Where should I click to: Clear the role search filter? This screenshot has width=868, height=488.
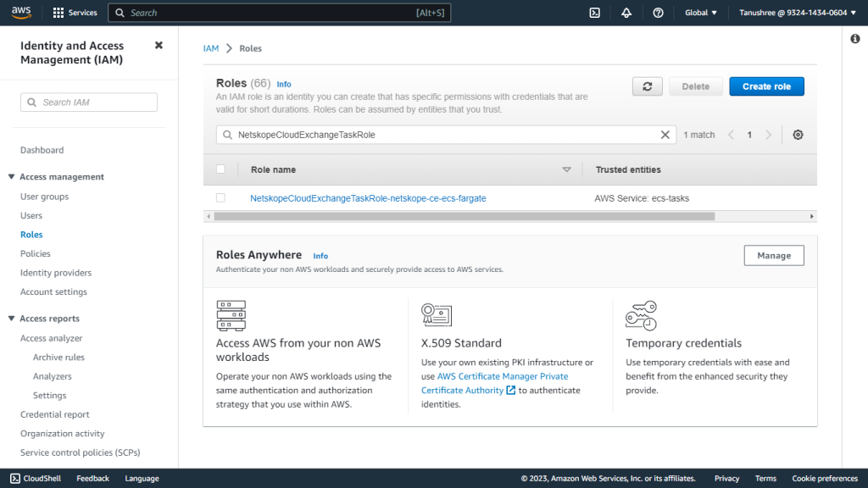(x=665, y=135)
